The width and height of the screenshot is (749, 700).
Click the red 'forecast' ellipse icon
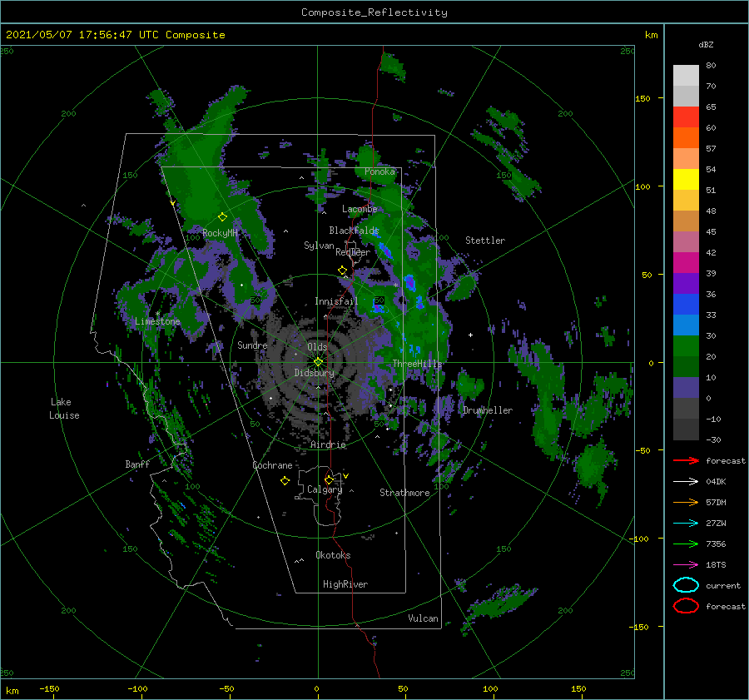tap(686, 606)
